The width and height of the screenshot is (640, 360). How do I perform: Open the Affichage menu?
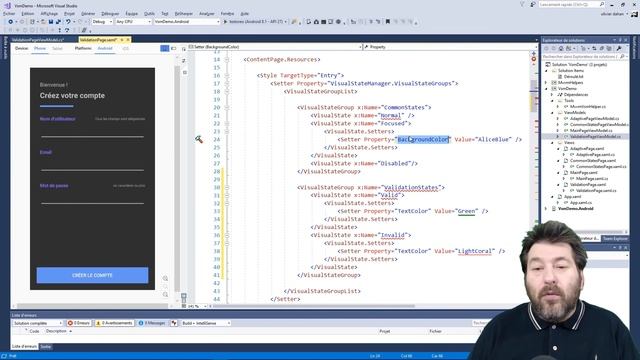click(x=49, y=13)
